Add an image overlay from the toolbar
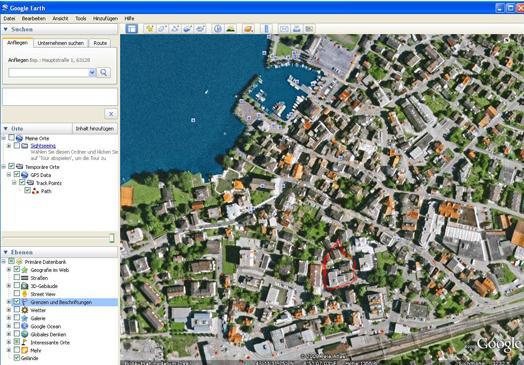The width and height of the screenshot is (524, 365). coord(187,28)
